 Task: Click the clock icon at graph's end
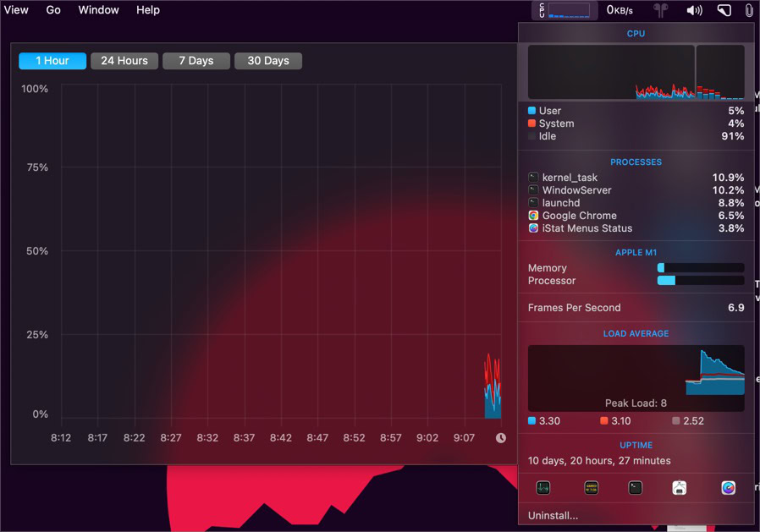click(x=501, y=438)
